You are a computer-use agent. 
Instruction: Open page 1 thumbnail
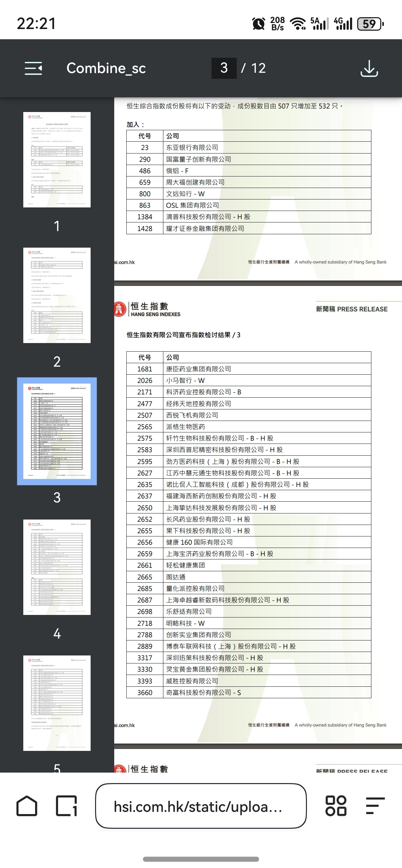57,160
